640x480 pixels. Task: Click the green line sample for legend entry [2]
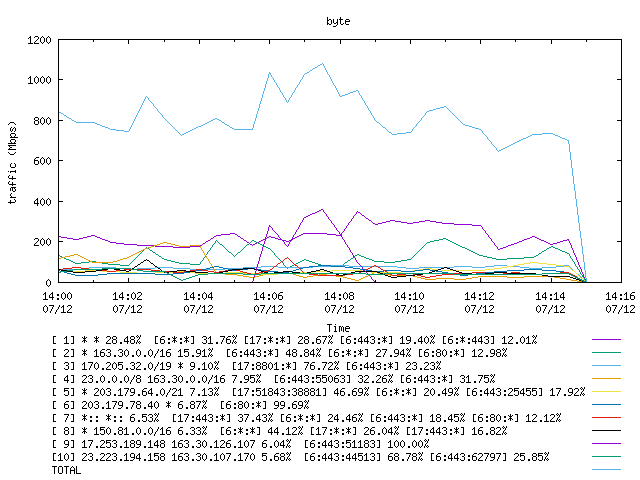coord(606,353)
